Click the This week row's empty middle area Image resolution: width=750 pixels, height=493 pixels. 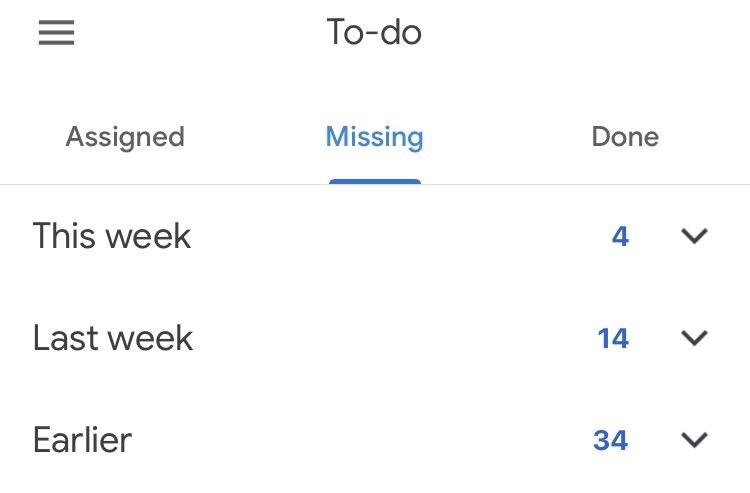400,236
